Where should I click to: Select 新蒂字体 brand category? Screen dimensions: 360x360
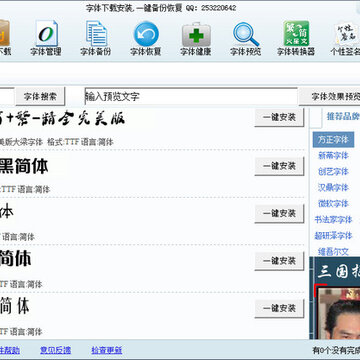point(333,156)
